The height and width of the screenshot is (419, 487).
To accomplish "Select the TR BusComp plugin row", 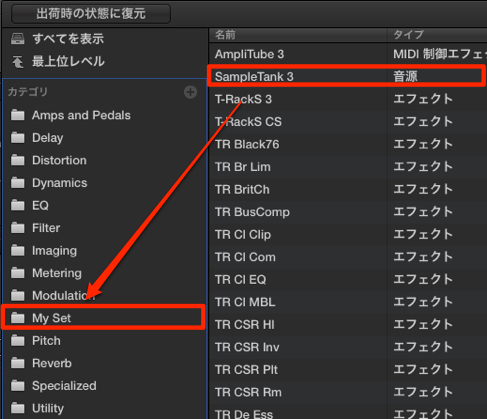I will pos(348,212).
